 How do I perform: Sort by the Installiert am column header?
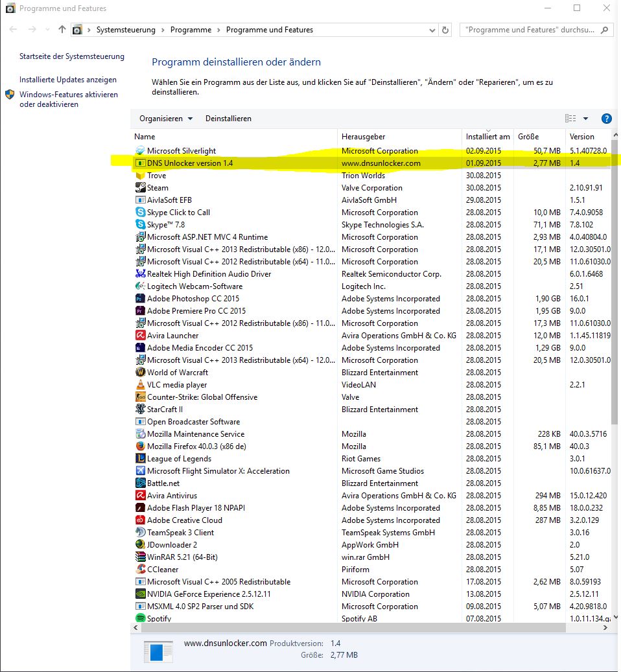point(487,137)
